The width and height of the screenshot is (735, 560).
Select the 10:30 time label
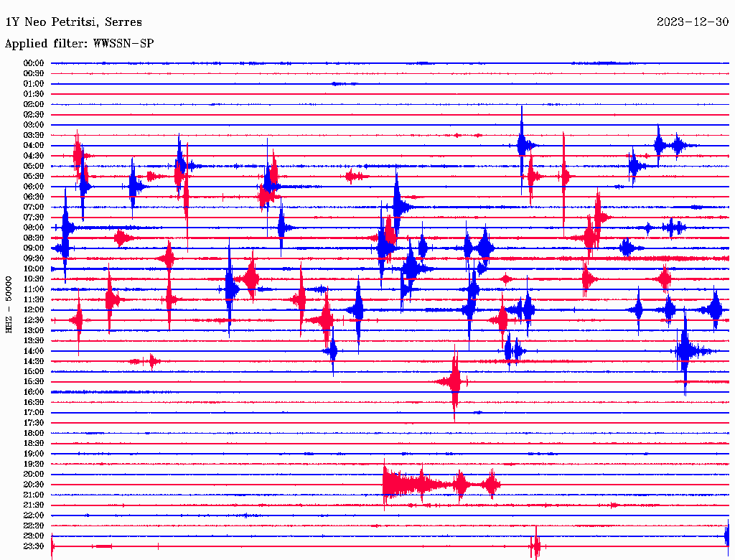point(34,279)
